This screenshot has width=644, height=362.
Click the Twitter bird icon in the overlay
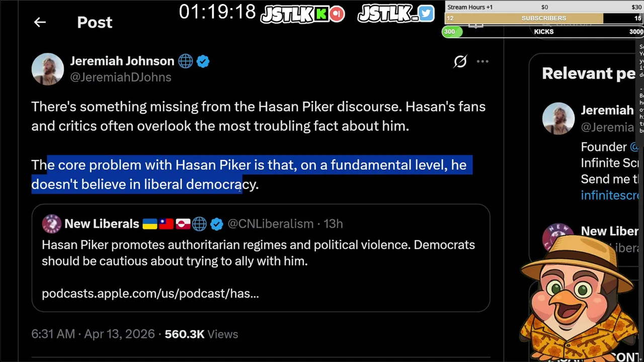tap(426, 14)
